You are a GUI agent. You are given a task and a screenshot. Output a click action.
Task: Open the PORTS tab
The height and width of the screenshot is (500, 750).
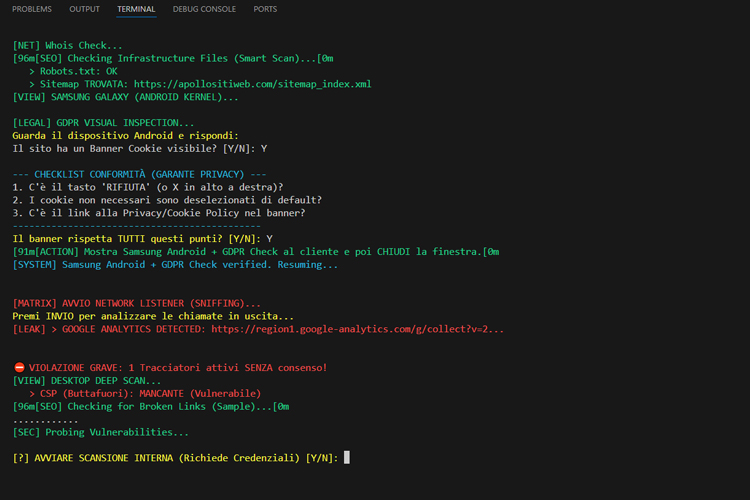click(265, 9)
